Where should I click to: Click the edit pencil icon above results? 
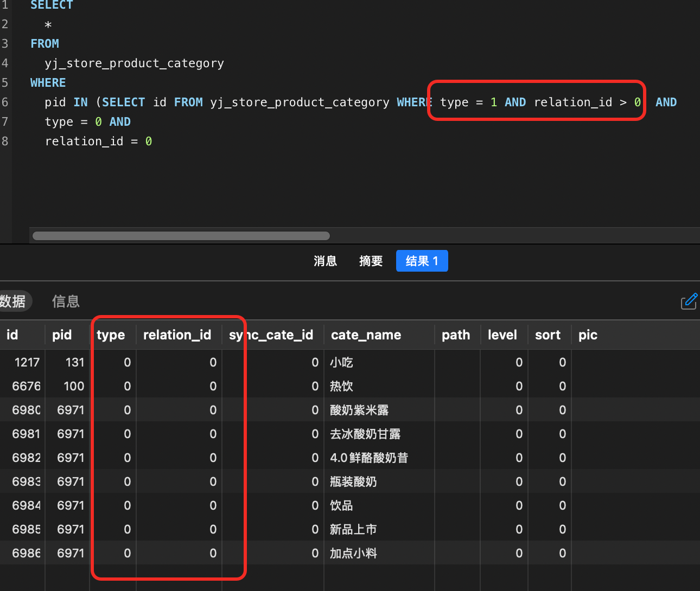[x=689, y=301]
